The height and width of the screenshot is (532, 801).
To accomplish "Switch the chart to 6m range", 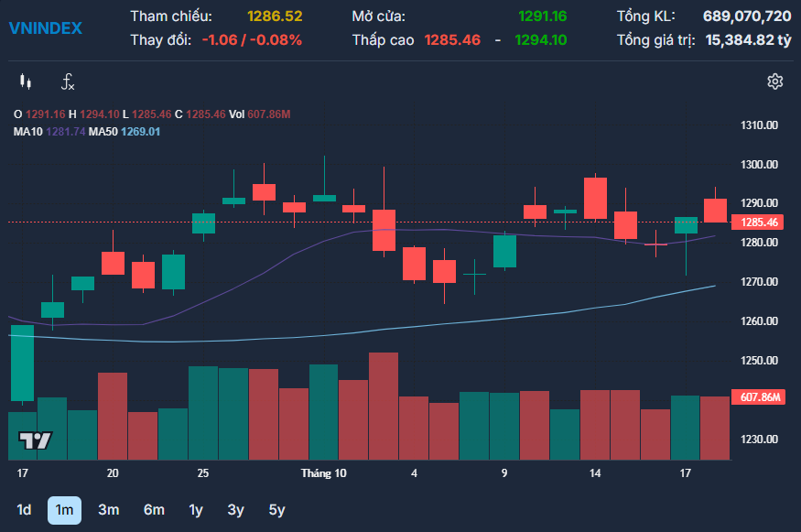I will [x=154, y=510].
